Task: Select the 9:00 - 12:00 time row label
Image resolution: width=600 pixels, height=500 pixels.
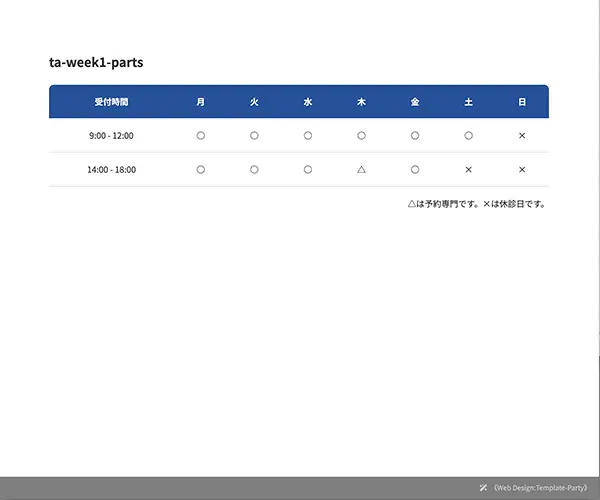Action: [x=111, y=135]
